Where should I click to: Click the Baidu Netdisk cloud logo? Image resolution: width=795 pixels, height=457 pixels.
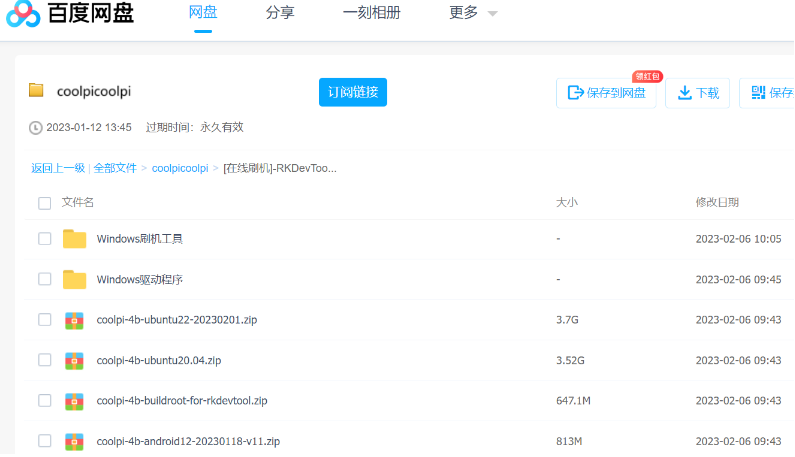point(23,14)
